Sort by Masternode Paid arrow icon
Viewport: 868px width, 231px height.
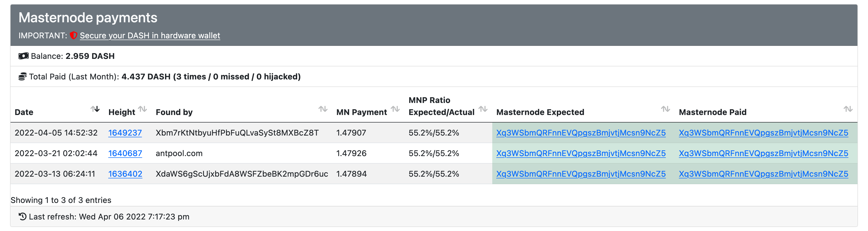(848, 109)
